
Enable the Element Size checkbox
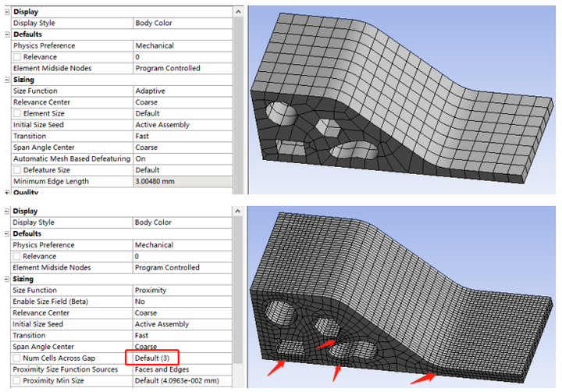pos(17,113)
